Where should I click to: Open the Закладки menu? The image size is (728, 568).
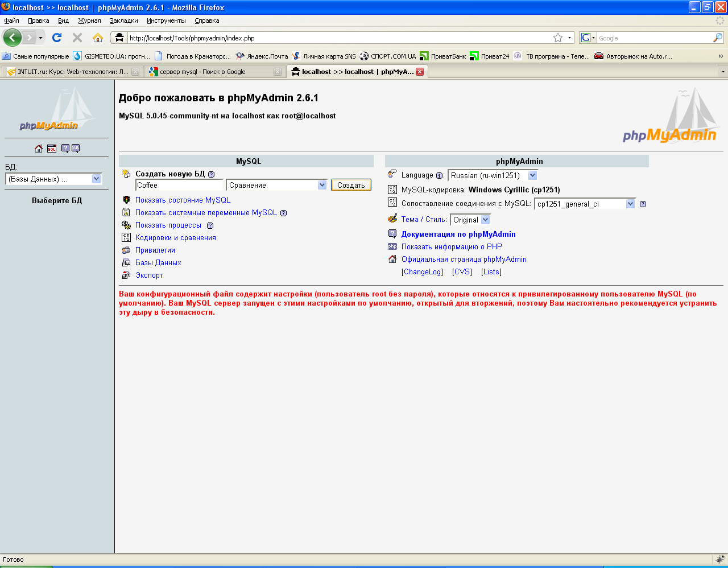(x=124, y=20)
